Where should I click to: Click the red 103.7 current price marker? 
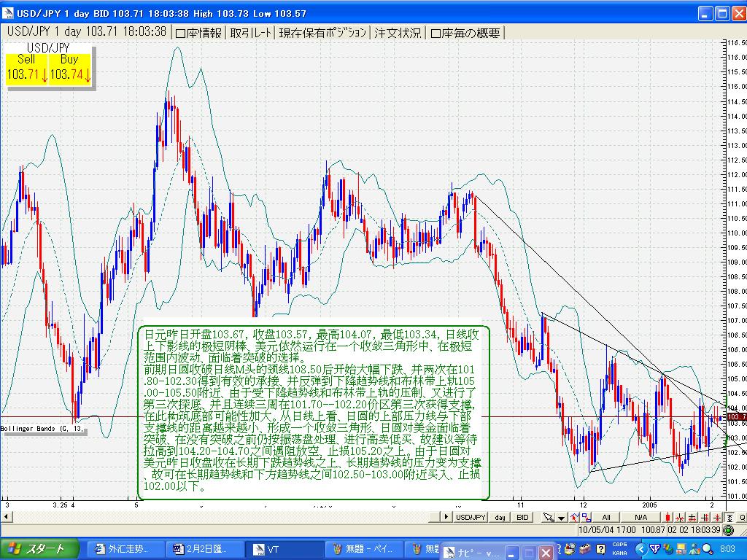tap(737, 417)
